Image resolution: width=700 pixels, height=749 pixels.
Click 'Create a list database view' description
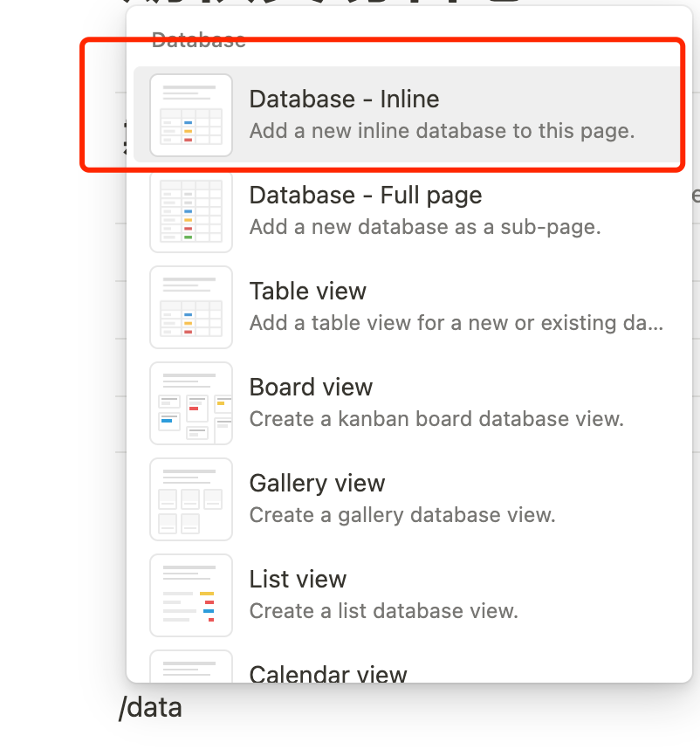(x=384, y=611)
